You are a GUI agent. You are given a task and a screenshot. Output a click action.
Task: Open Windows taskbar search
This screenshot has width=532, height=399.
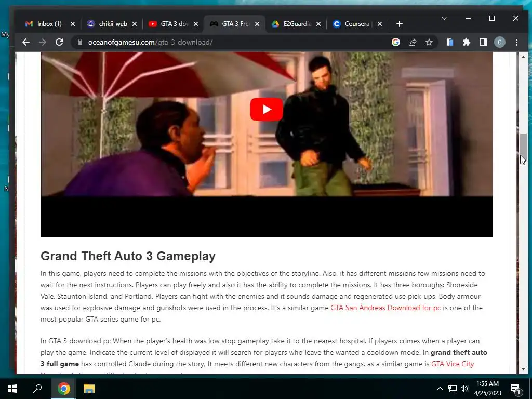point(37,389)
